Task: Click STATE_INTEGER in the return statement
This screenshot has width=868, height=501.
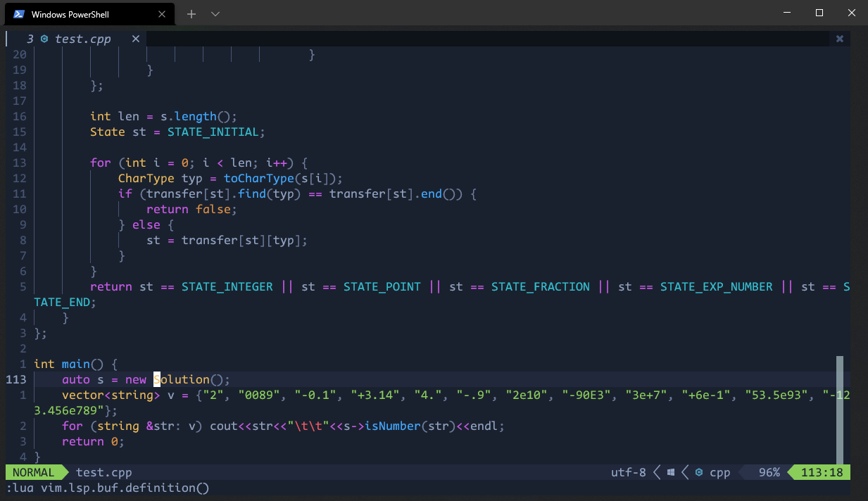Action: (227, 286)
